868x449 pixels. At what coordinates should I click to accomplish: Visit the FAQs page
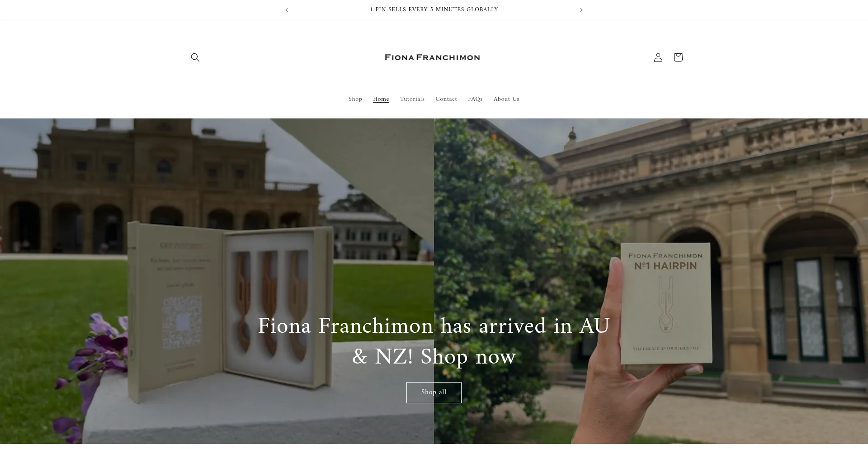pyautogui.click(x=475, y=99)
